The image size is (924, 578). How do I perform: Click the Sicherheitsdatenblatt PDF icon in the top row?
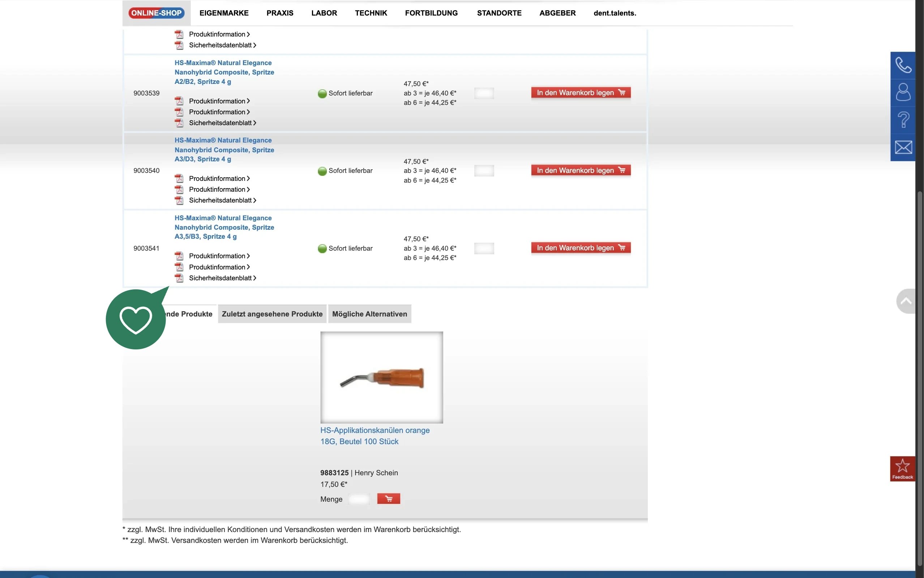179,45
